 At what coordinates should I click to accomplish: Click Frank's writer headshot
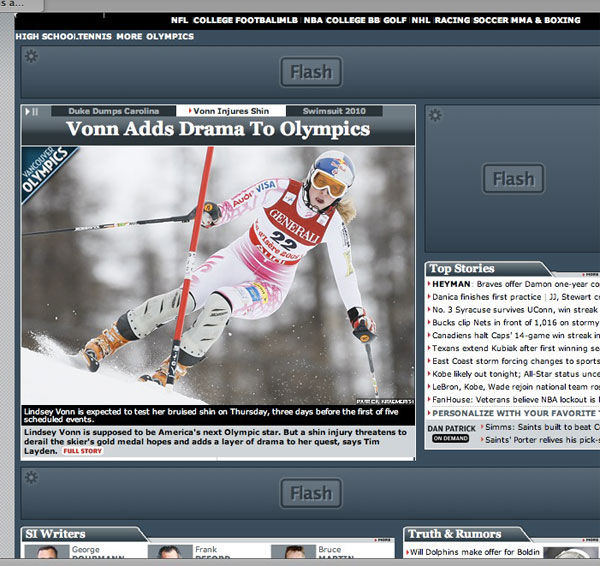point(170,552)
